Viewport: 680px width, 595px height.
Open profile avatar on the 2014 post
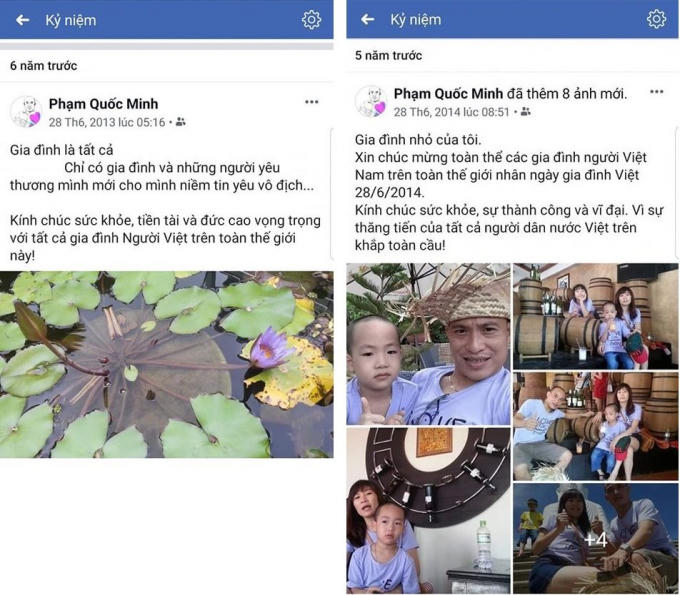click(x=371, y=101)
